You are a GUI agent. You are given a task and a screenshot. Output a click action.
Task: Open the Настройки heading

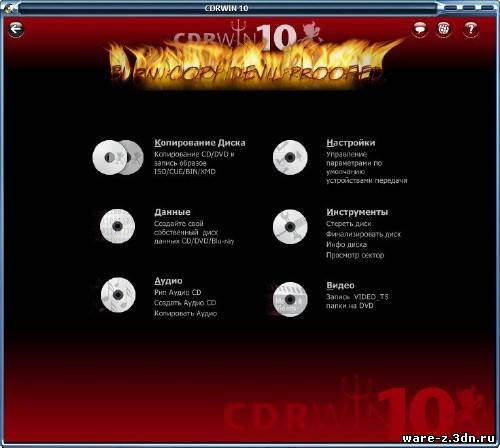351,143
